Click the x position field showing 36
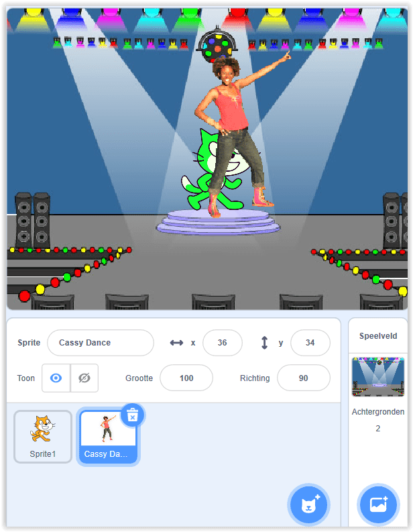The width and height of the screenshot is (413, 532). tap(223, 343)
